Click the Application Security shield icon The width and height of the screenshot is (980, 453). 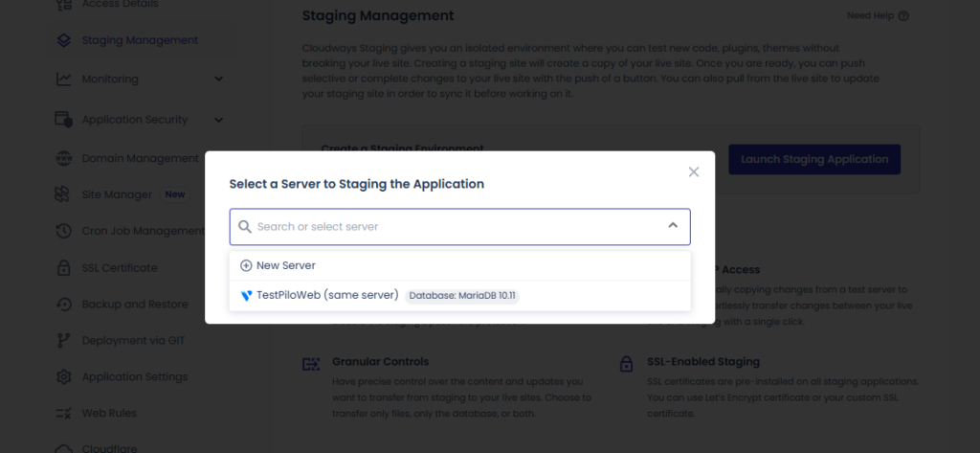(64, 120)
